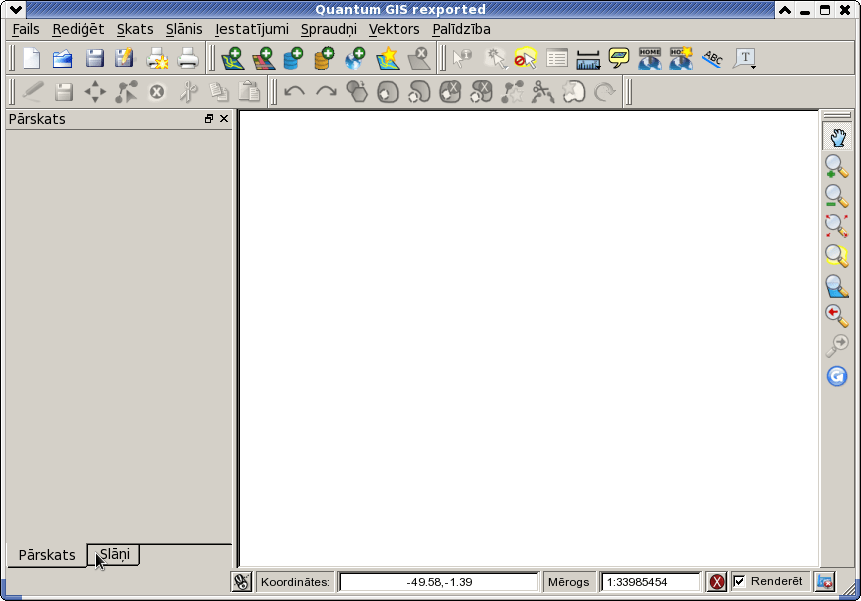Viewport: 861px width, 601px height.
Task: Select Add ring tool icon
Action: [x=388, y=92]
